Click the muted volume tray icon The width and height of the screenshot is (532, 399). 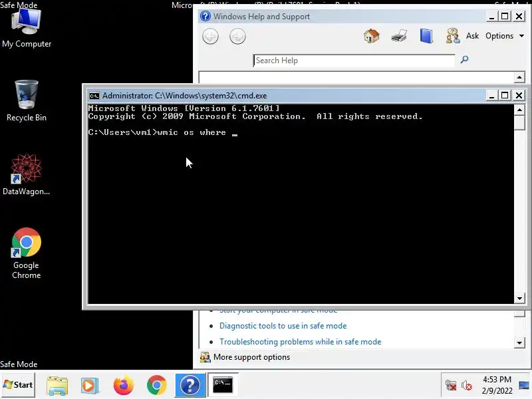[467, 386]
